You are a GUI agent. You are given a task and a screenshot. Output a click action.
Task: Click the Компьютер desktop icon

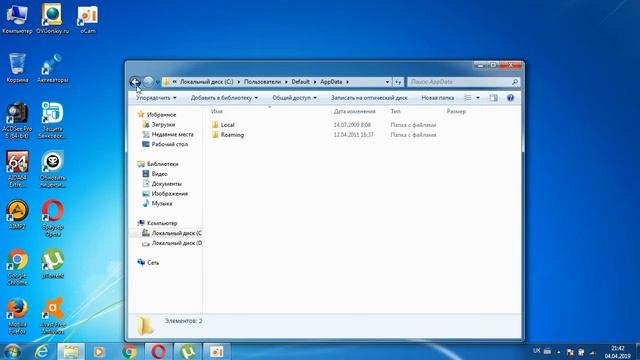tap(17, 18)
